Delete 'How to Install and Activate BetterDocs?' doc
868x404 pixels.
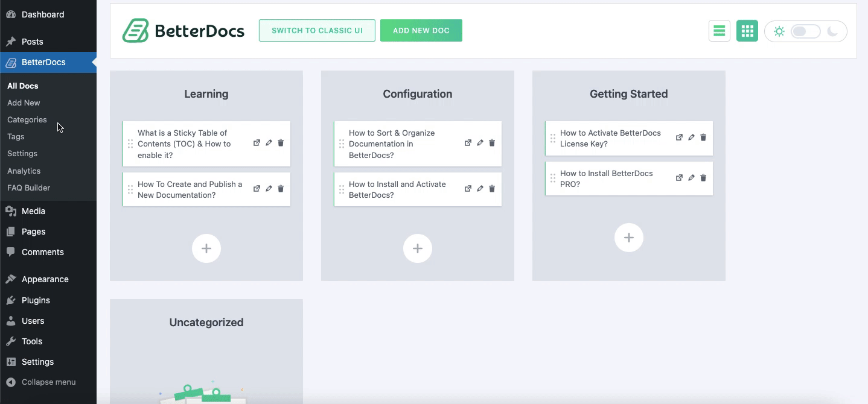coord(492,189)
